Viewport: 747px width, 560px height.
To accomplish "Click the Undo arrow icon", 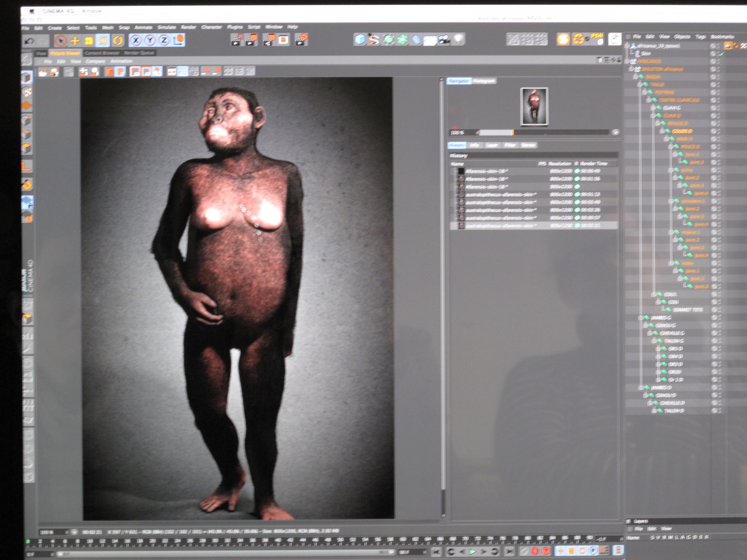I will point(29,41).
